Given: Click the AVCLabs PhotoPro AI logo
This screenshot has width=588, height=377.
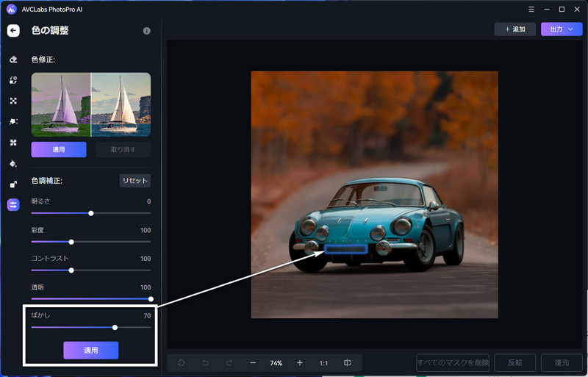Looking at the screenshot, I should click(x=12, y=10).
